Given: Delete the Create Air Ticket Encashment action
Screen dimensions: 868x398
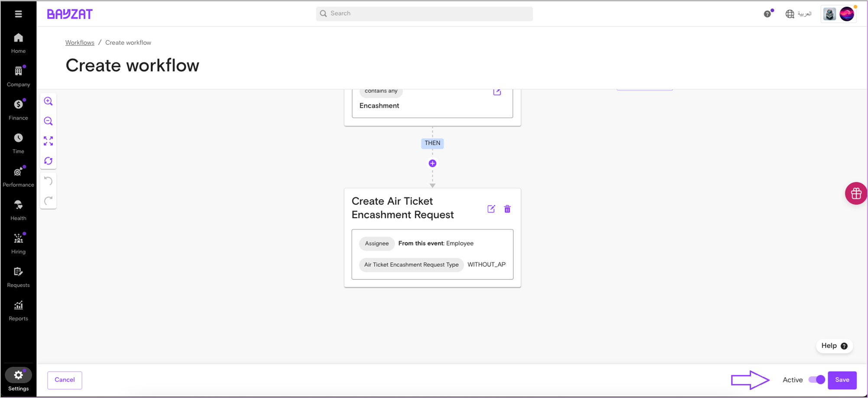Looking at the screenshot, I should coord(507,209).
